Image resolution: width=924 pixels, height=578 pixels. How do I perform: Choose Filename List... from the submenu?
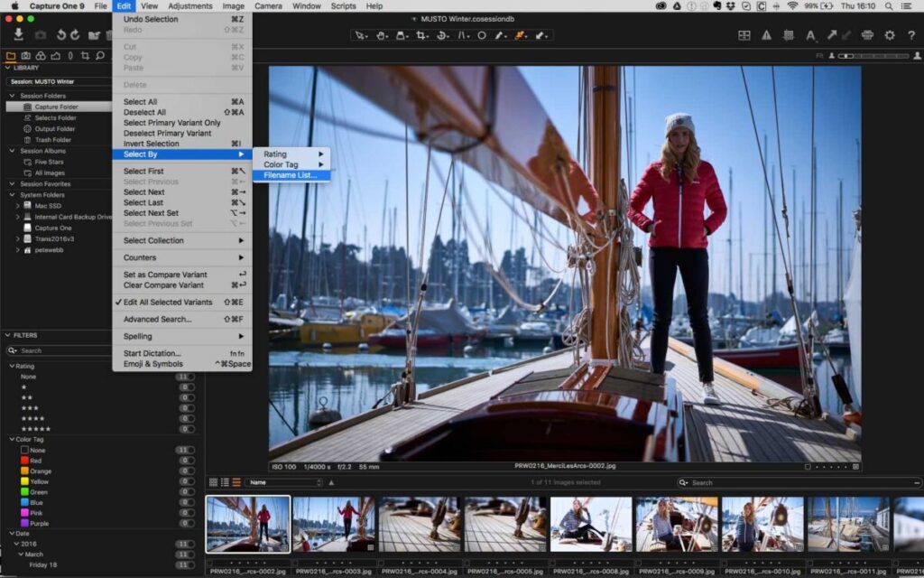click(290, 175)
